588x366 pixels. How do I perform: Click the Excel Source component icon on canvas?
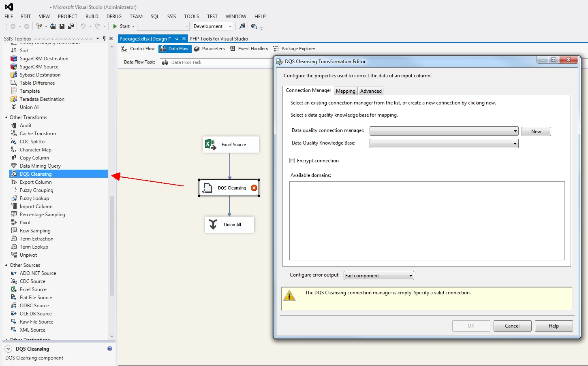(x=210, y=144)
